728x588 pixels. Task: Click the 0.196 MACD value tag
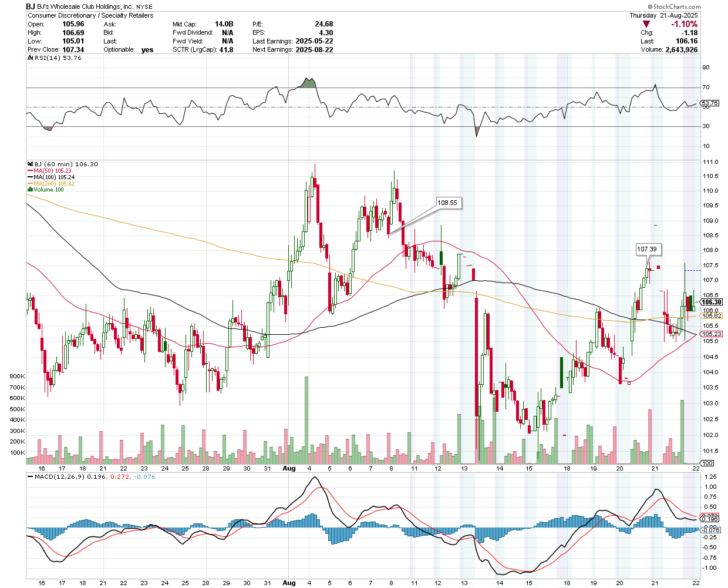click(710, 519)
